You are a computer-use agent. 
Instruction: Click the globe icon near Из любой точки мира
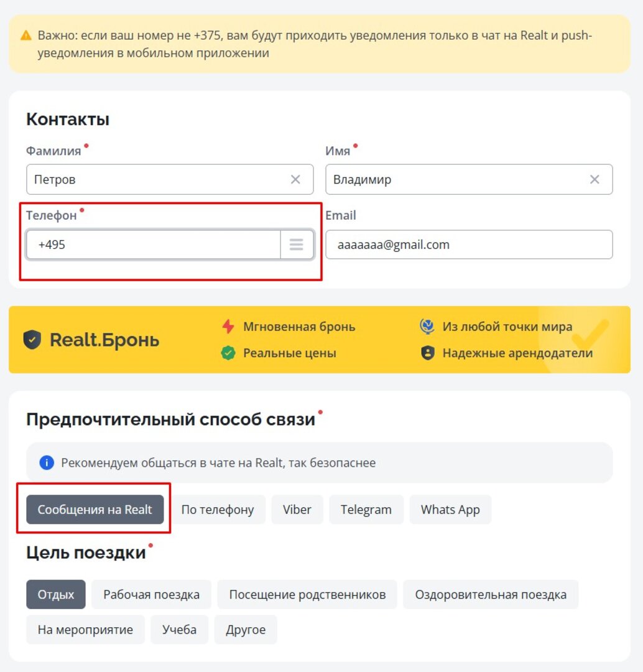[427, 327]
